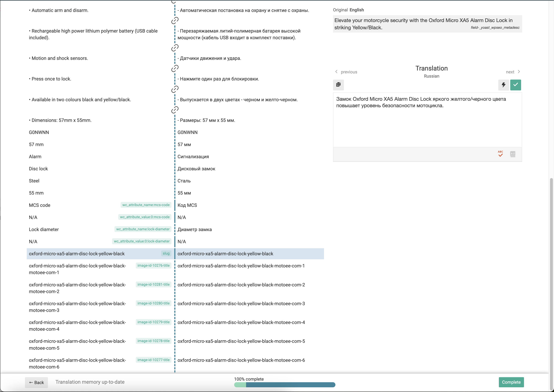This screenshot has width=554, height=392.
Task: Select translated row ending motoee-com-3
Action: click(x=241, y=303)
